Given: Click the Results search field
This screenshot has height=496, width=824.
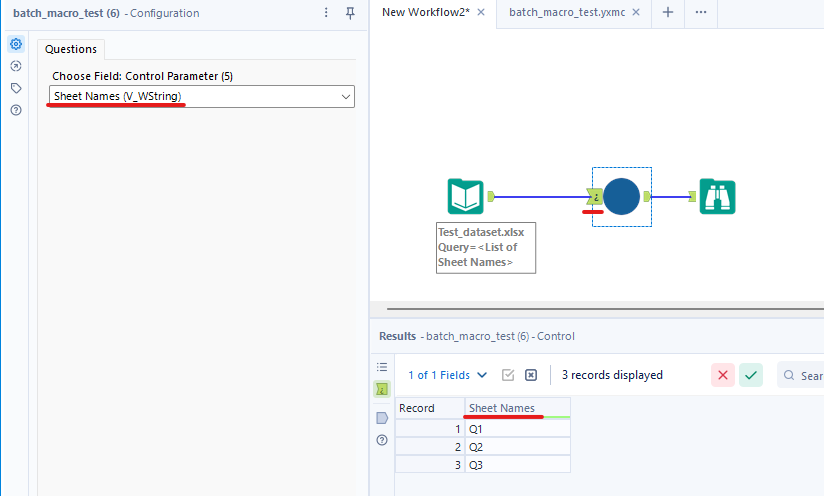Looking at the screenshot, I should point(803,375).
